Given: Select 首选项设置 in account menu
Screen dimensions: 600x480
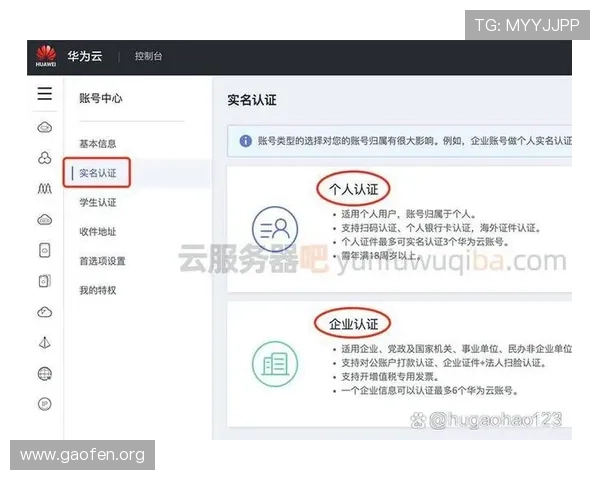Looking at the screenshot, I should pos(102,261).
